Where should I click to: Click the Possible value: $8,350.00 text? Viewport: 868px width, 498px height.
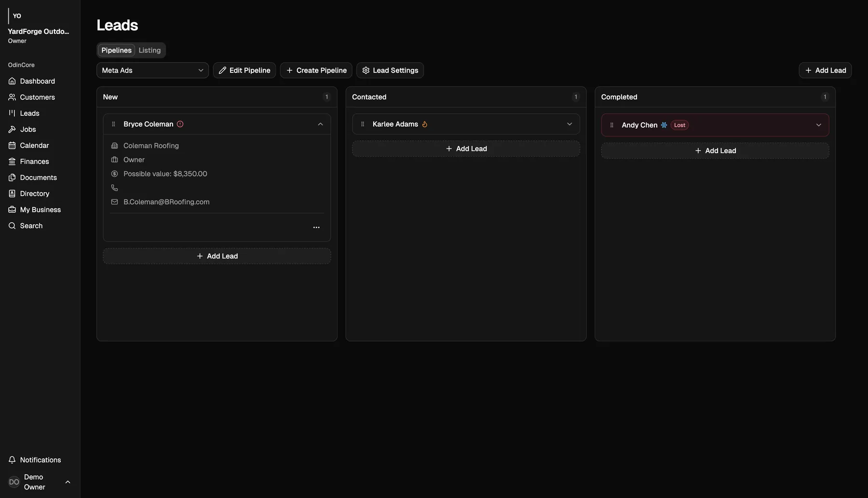165,174
